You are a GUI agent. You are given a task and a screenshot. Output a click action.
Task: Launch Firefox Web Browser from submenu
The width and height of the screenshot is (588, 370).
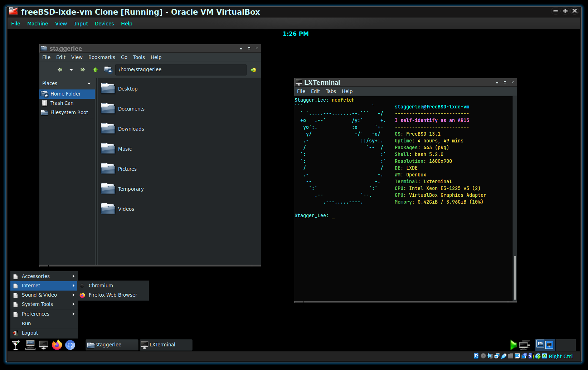(x=113, y=295)
